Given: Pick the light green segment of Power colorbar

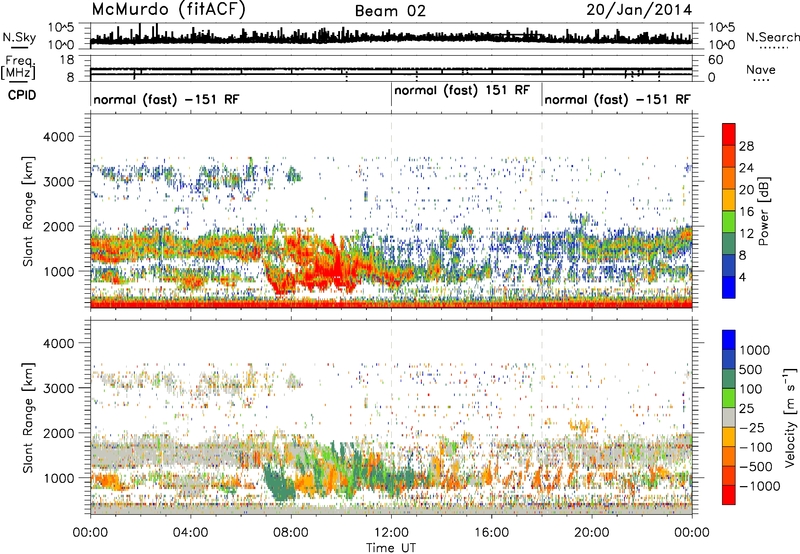Looking at the screenshot, I should tap(729, 221).
